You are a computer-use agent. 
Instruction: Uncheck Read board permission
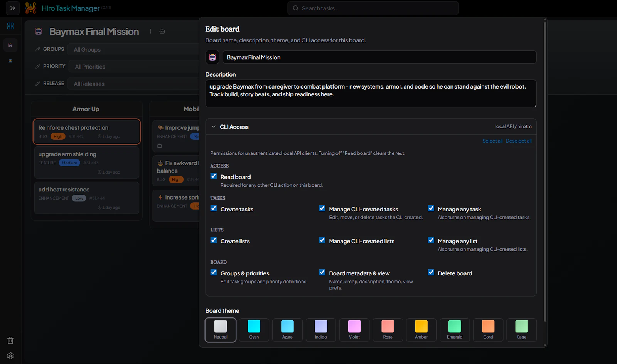[x=214, y=176]
